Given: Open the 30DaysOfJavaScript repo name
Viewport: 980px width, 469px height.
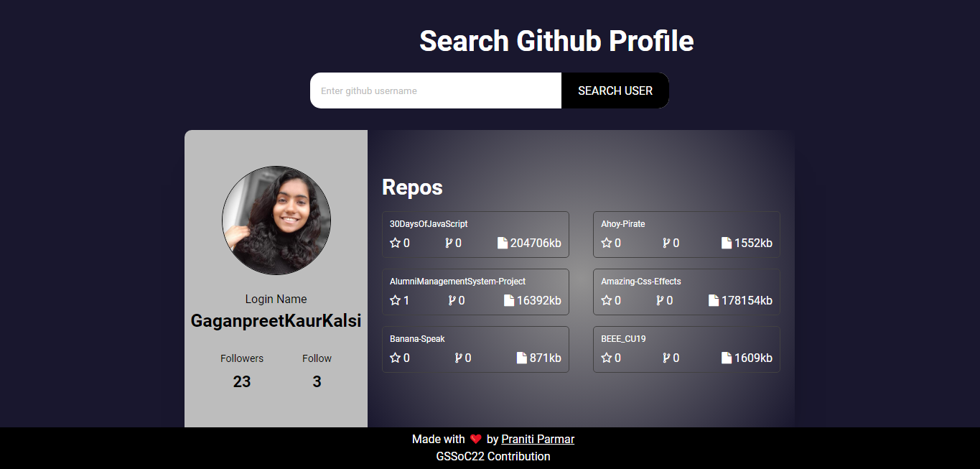Looking at the screenshot, I should coord(429,224).
